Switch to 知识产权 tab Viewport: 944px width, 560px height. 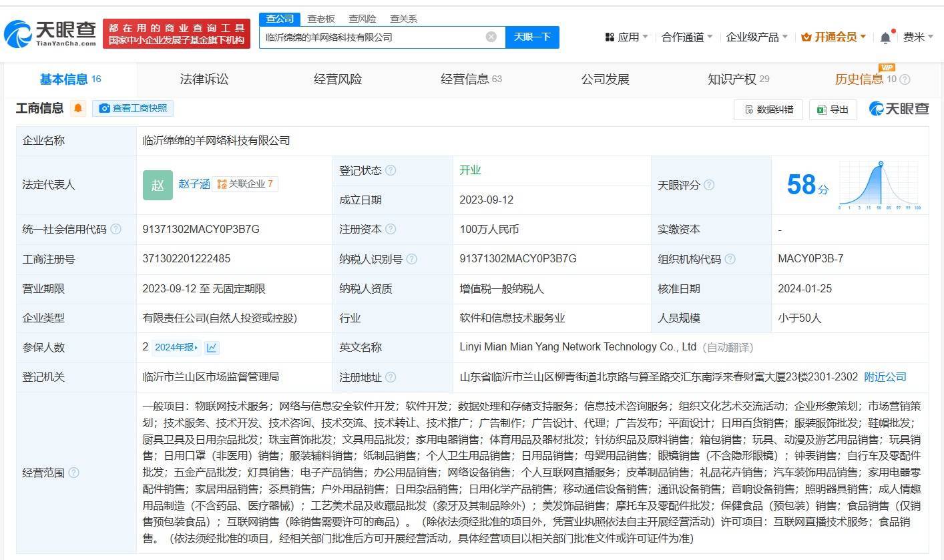click(738, 79)
